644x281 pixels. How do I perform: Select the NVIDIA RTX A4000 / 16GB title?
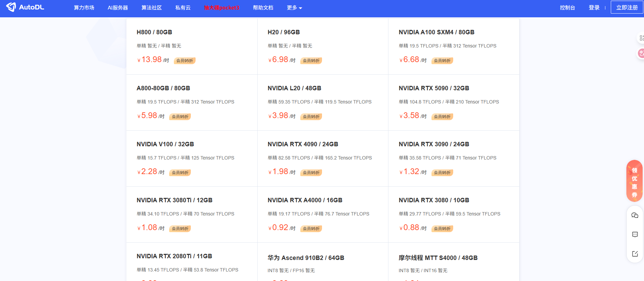click(305, 200)
